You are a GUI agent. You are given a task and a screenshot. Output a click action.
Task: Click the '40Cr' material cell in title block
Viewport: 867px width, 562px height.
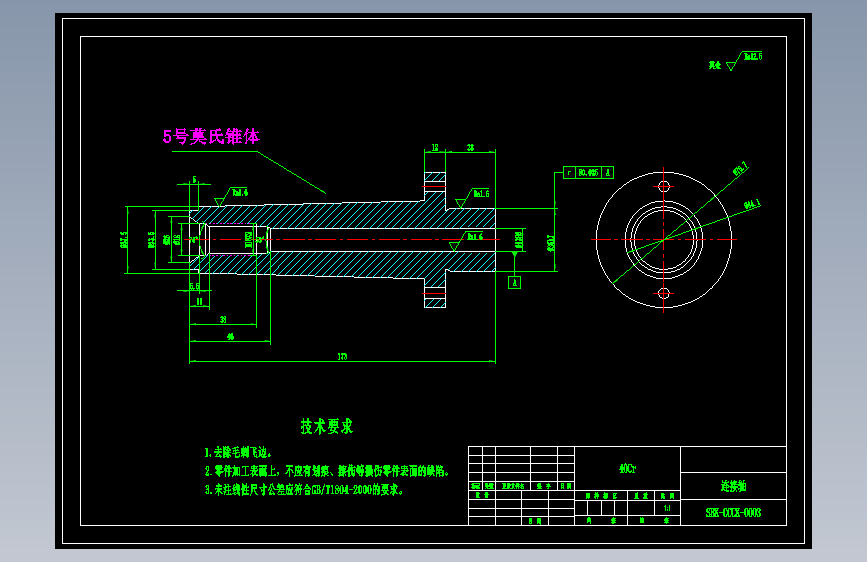(x=628, y=469)
